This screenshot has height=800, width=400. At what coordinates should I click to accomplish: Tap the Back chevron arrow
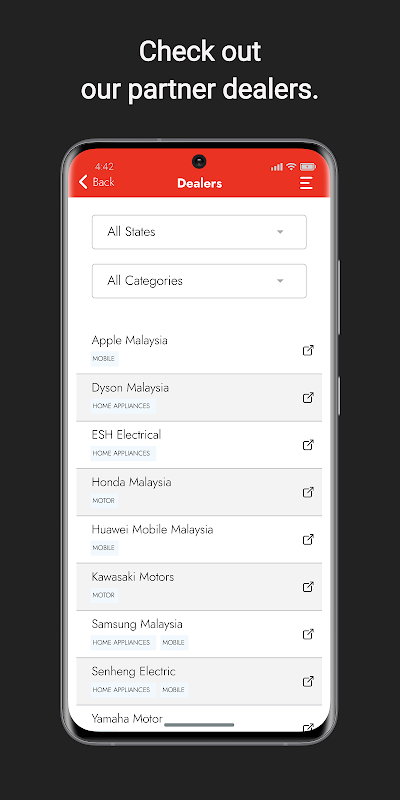click(x=83, y=182)
